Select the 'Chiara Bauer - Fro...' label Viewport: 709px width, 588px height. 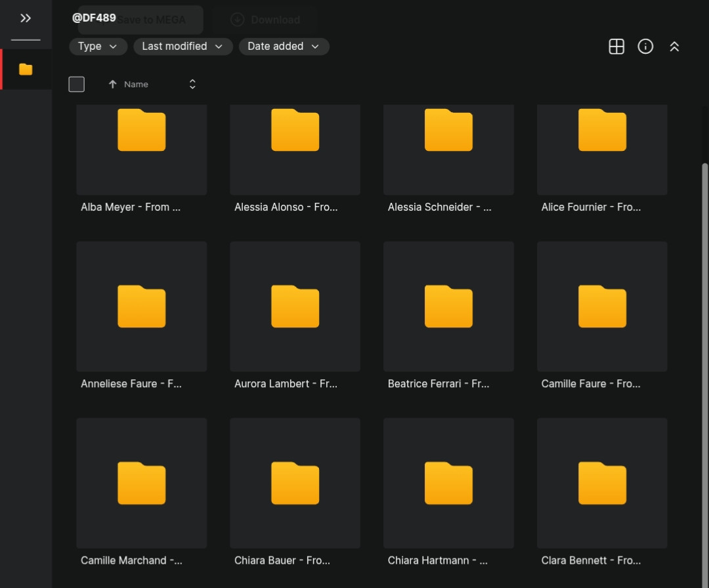point(282,560)
